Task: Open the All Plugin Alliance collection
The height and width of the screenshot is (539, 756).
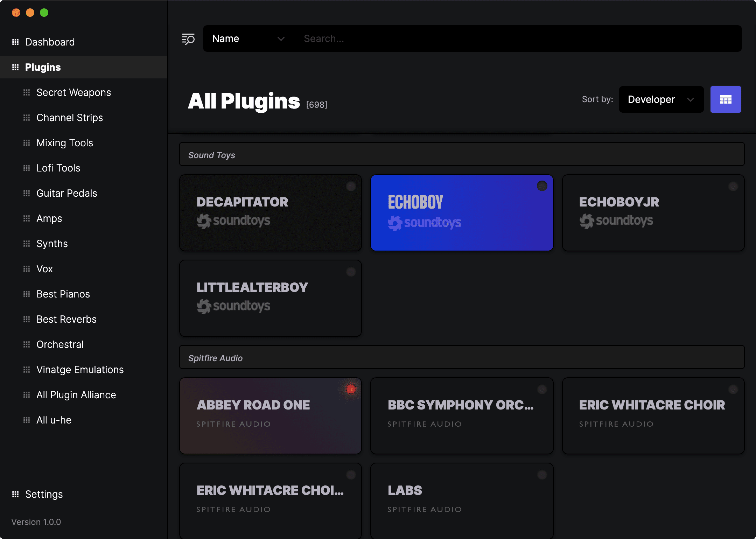Action: [x=76, y=395]
